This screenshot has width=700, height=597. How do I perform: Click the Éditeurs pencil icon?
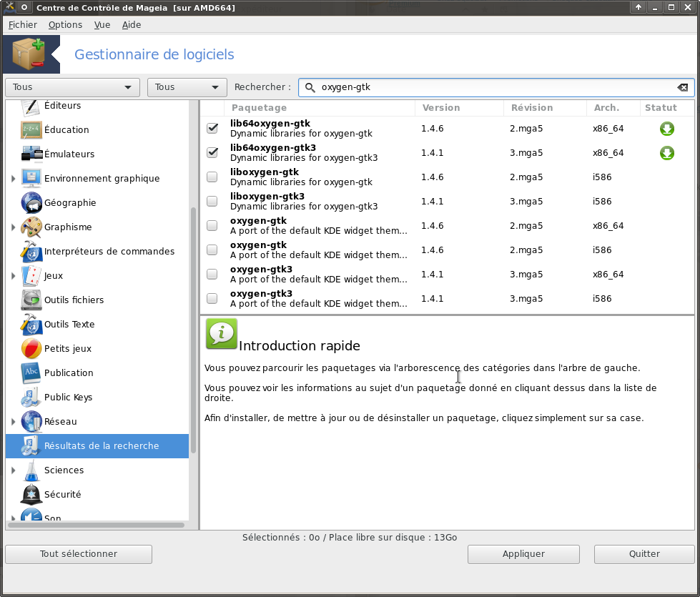point(31,107)
